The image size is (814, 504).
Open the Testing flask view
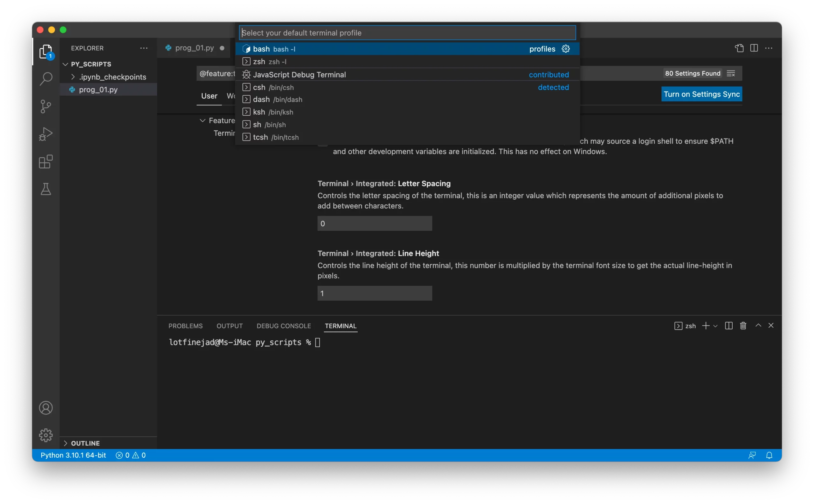46,189
